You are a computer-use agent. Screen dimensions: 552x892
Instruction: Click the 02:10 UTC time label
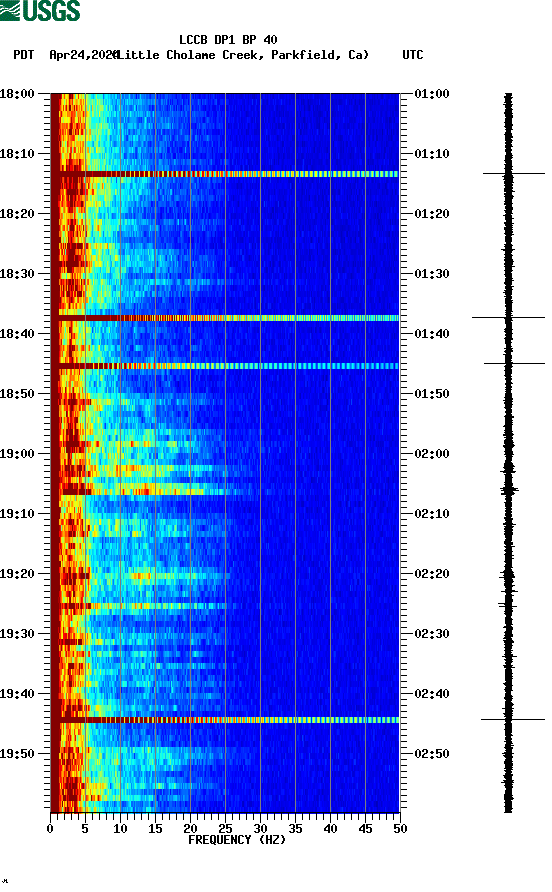click(x=432, y=514)
